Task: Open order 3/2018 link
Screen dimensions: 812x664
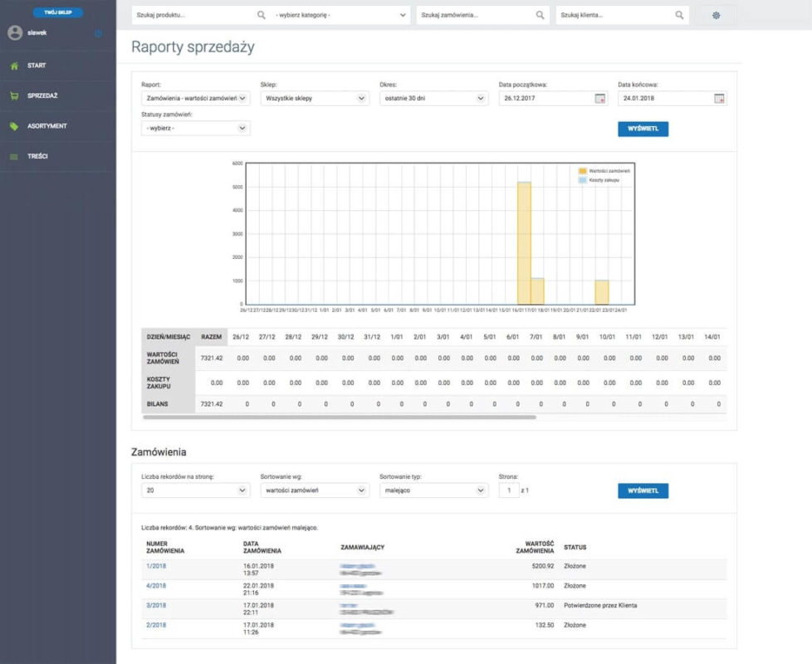Action: 156,605
